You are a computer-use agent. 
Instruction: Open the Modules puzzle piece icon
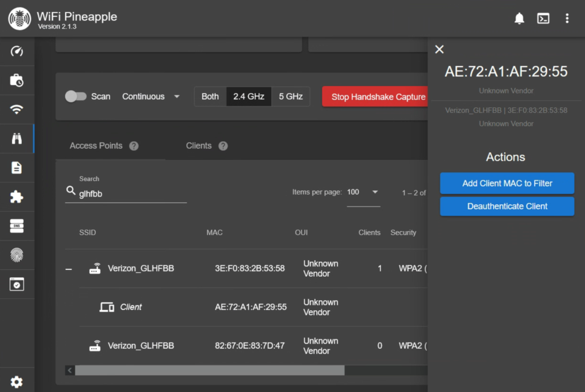pyautogui.click(x=17, y=197)
